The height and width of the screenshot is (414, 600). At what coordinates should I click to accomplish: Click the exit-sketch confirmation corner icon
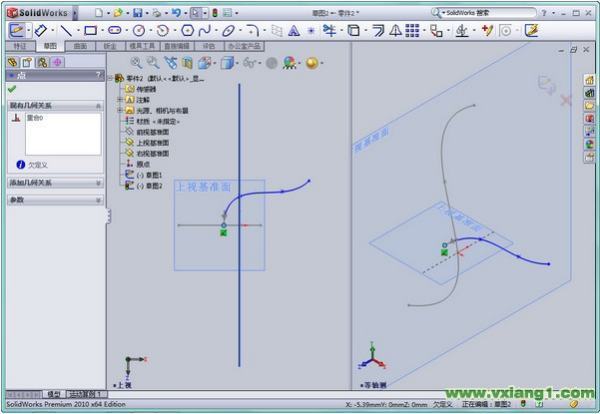(546, 84)
